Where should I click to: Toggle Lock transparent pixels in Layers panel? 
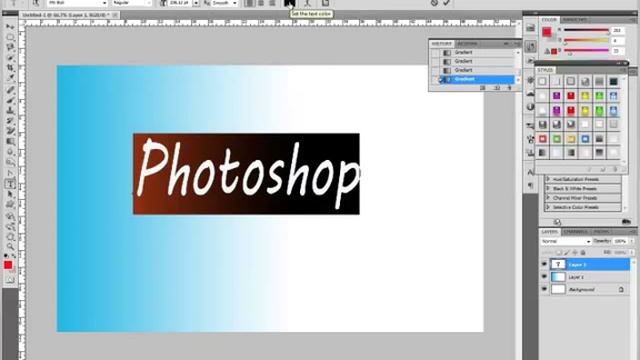point(559,253)
